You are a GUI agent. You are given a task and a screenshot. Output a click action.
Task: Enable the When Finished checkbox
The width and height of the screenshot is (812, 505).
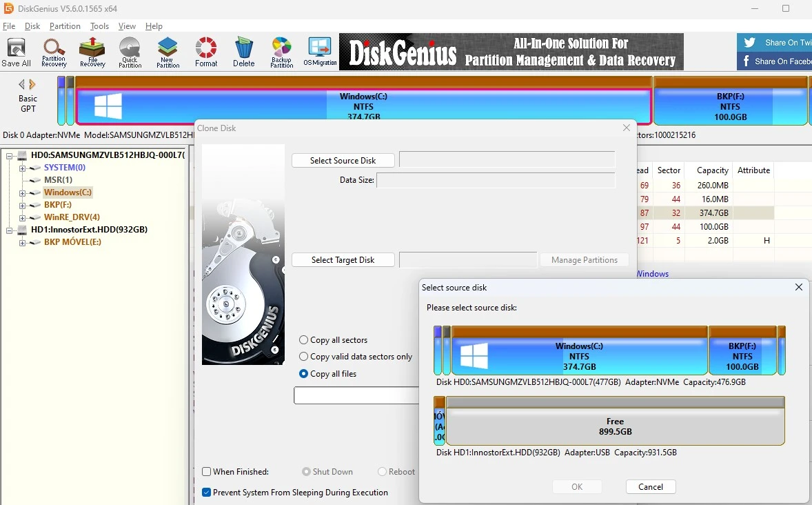[x=207, y=472]
